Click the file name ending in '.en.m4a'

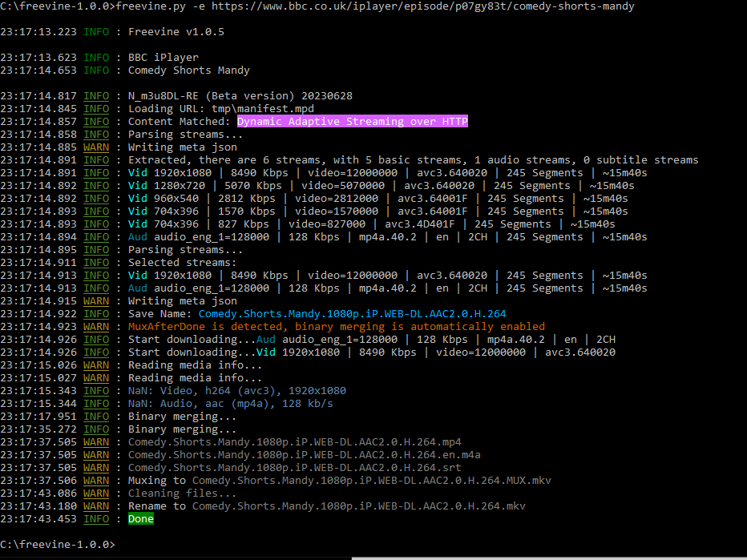click(x=304, y=455)
